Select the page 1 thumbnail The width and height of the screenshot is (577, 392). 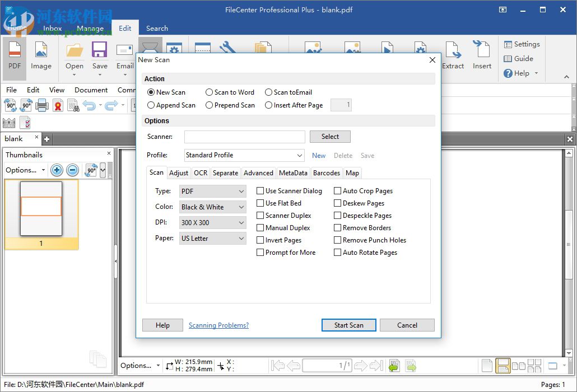[x=41, y=208]
